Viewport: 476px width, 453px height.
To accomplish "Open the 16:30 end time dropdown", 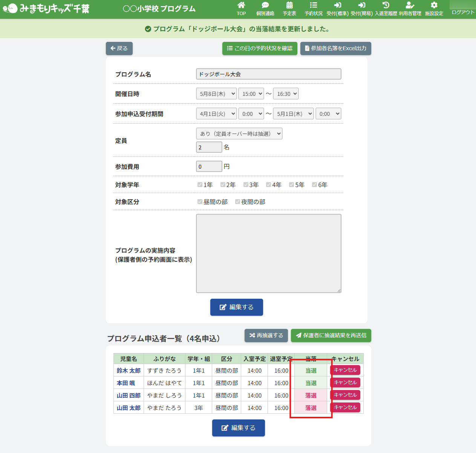I will click(286, 94).
